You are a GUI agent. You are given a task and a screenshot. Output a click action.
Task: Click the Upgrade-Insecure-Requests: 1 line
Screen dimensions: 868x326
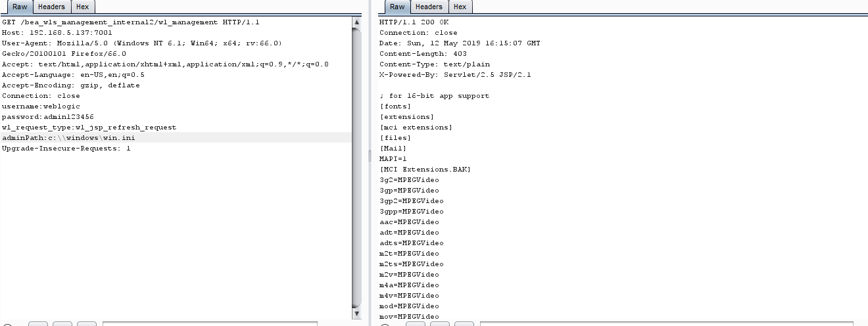[66, 148]
